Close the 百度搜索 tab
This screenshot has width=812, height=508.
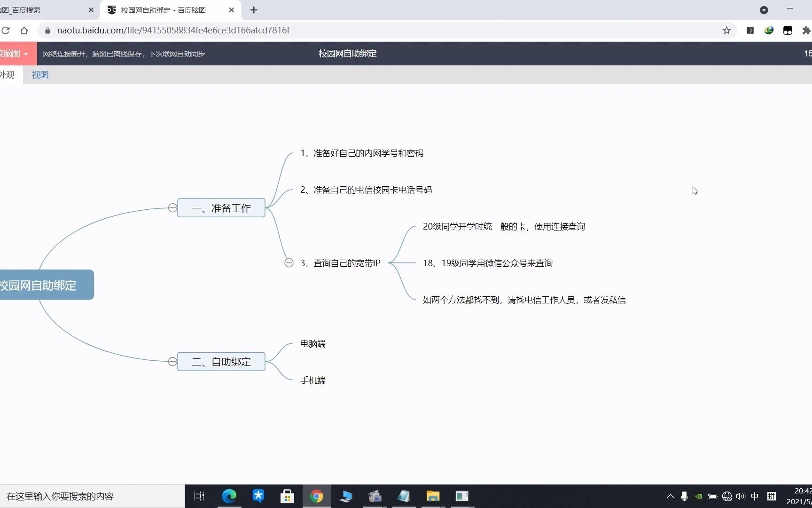(x=91, y=10)
